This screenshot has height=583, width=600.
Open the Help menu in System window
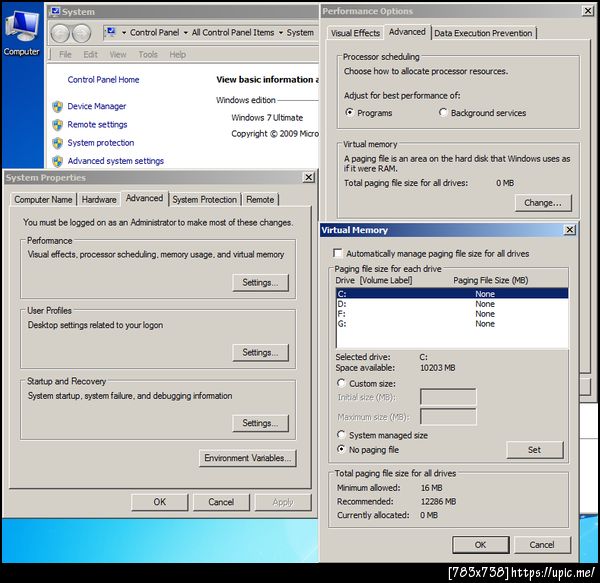coord(178,54)
